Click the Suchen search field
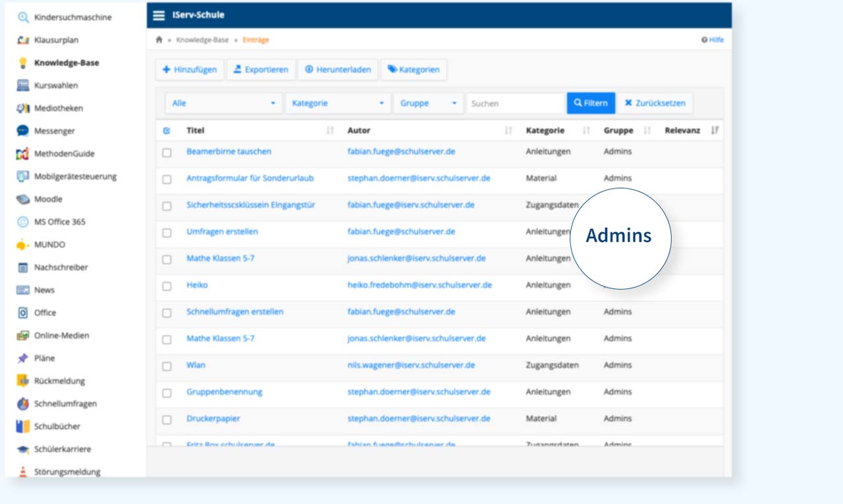The image size is (843, 504). pyautogui.click(x=516, y=103)
